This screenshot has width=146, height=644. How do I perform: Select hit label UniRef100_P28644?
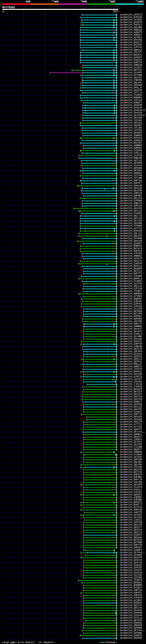point(131,151)
